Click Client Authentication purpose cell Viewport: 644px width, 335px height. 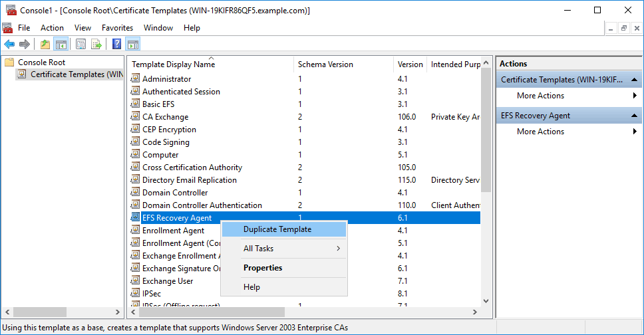(455, 205)
